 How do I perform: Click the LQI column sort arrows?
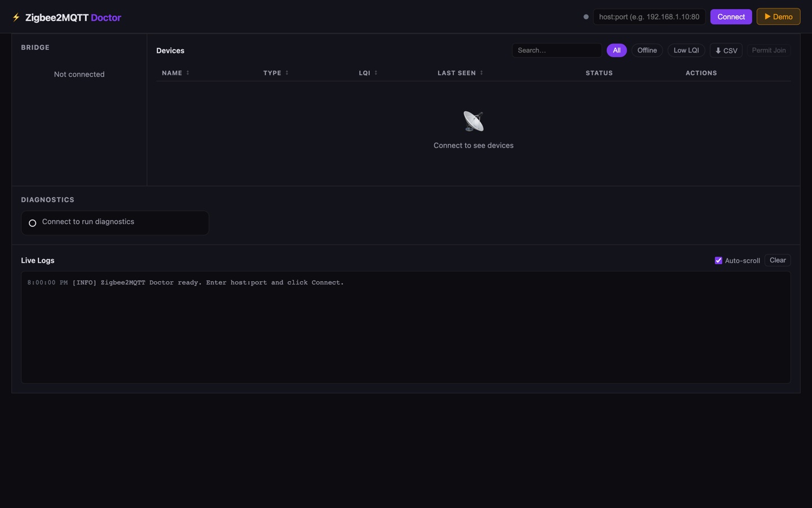(x=376, y=73)
